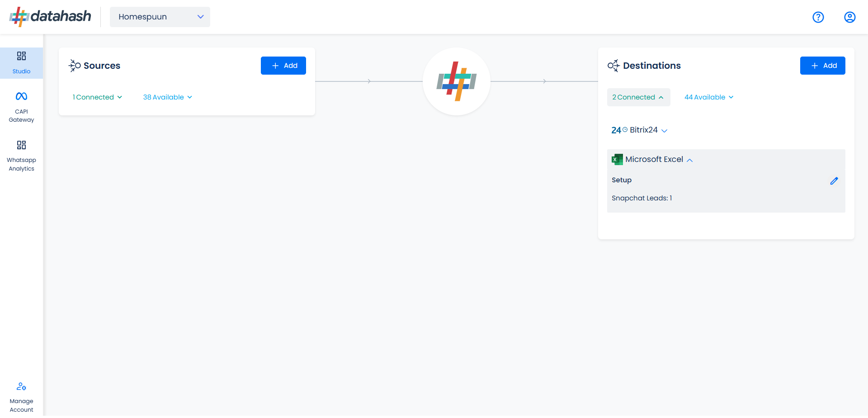868x418 pixels.
Task: Click the Sources heading text
Action: pos(102,66)
